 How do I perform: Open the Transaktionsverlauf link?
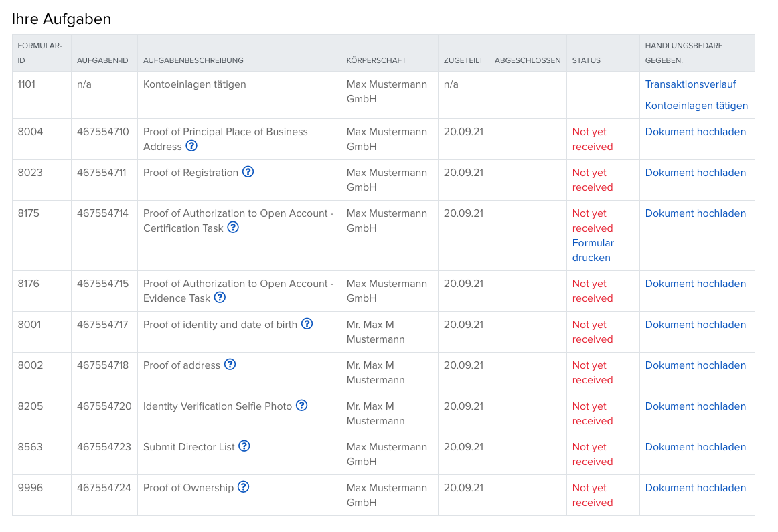690,84
